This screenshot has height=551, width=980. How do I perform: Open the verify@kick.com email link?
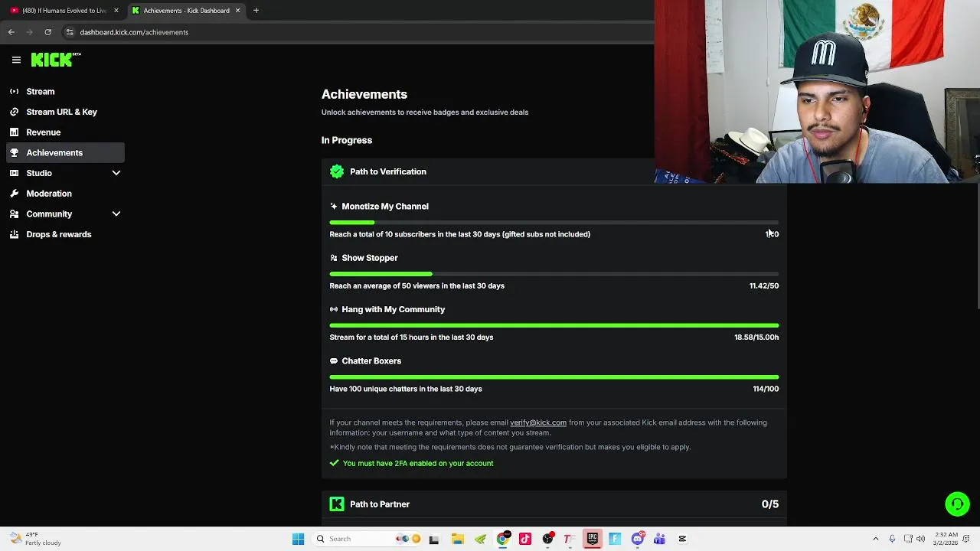click(538, 422)
